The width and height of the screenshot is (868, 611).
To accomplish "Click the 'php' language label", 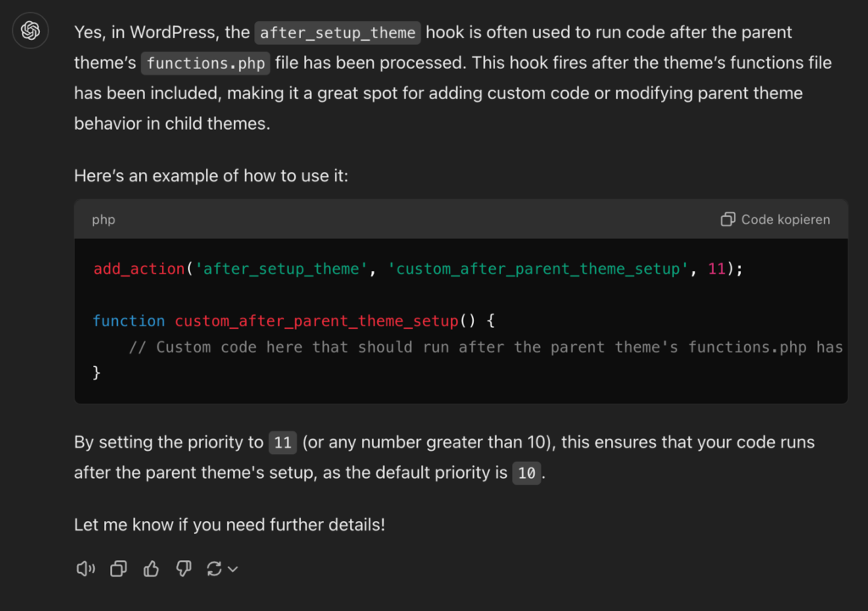I will tap(103, 219).
